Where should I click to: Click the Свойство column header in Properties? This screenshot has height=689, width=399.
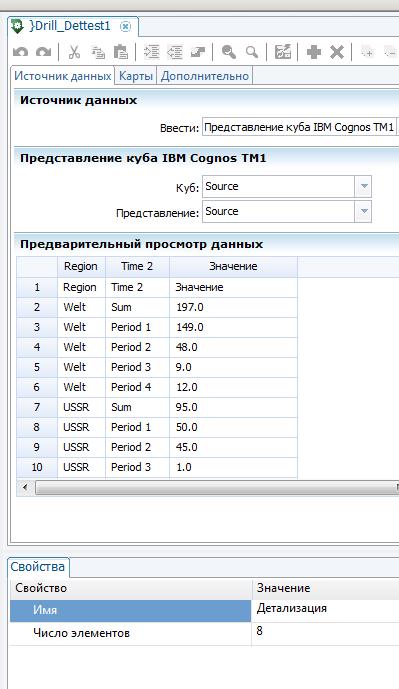click(x=131, y=588)
